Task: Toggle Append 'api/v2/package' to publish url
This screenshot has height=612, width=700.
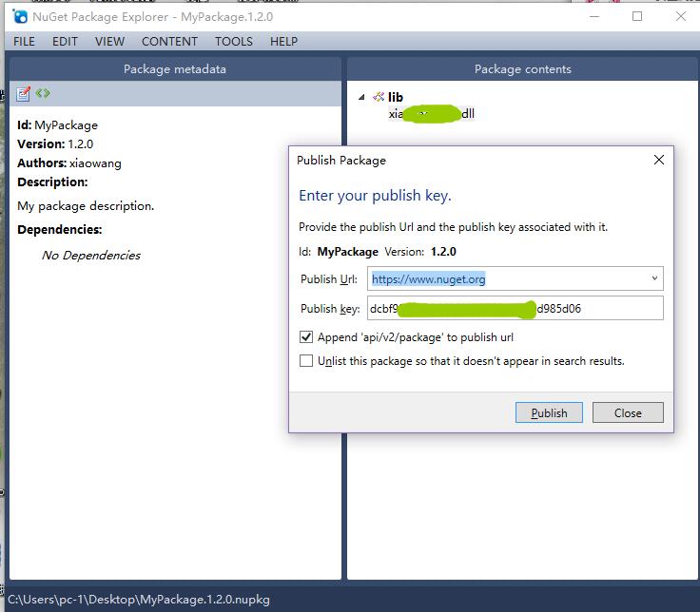Action: (x=306, y=336)
